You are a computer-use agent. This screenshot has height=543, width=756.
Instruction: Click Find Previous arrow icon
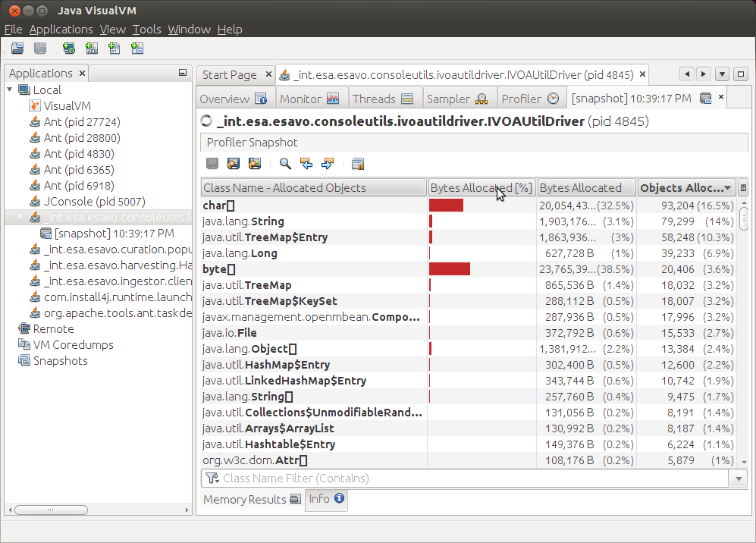pyautogui.click(x=306, y=164)
